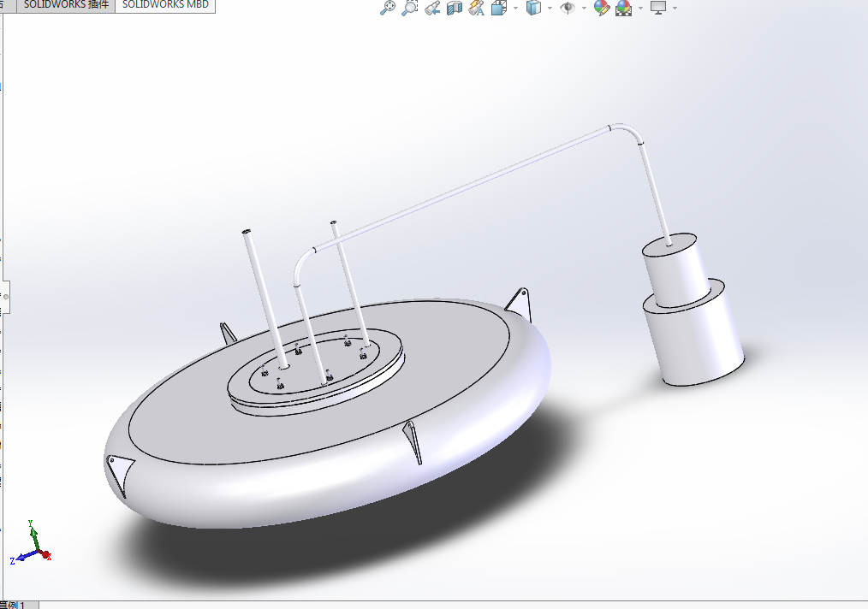Open the View Orientation dropdown arrow
The height and width of the screenshot is (609, 868).
coord(515,8)
